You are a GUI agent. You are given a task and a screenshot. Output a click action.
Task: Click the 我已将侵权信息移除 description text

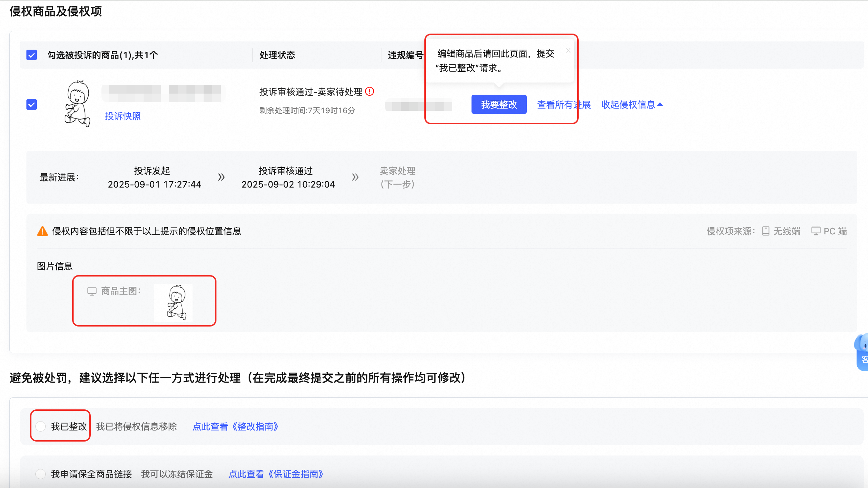tap(136, 427)
